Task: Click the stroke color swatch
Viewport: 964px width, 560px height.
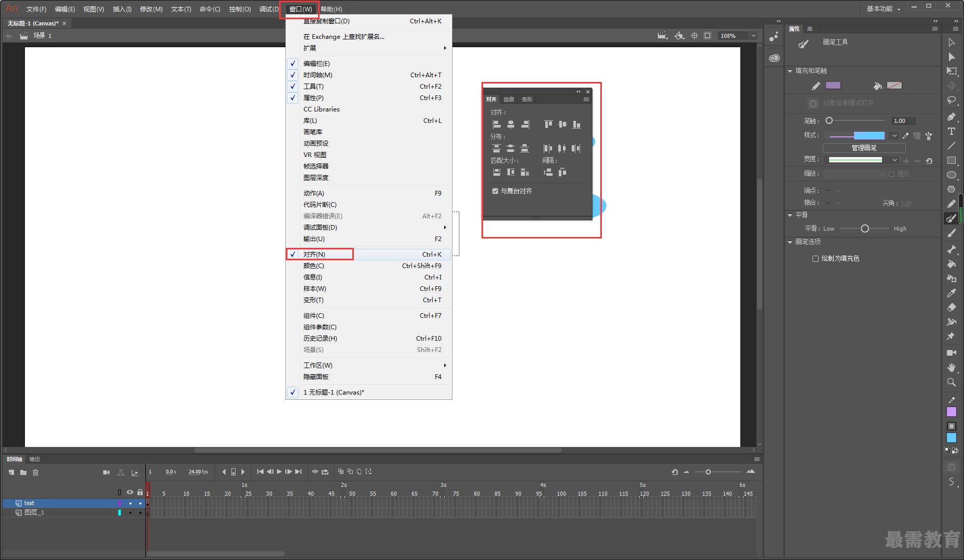Action: coord(833,86)
